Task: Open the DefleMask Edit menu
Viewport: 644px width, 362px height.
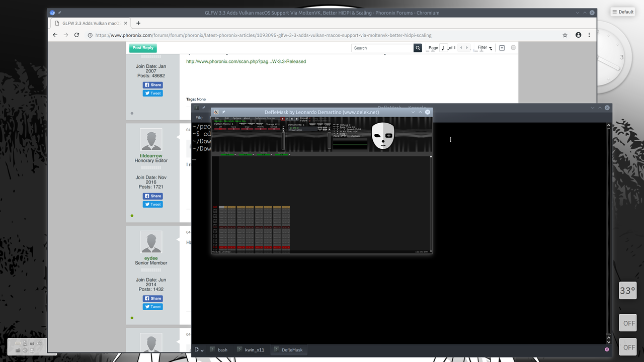Action: pos(227,118)
